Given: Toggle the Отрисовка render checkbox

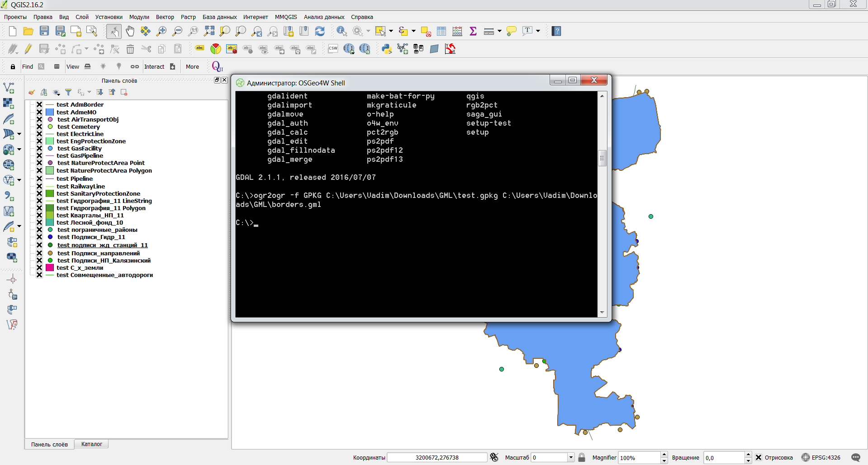Looking at the screenshot, I should 759,457.
